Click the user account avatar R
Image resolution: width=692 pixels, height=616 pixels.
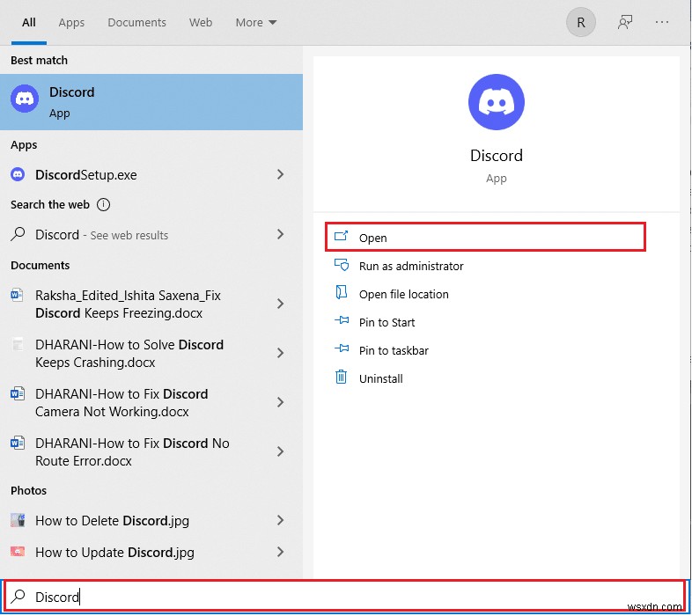click(x=581, y=23)
